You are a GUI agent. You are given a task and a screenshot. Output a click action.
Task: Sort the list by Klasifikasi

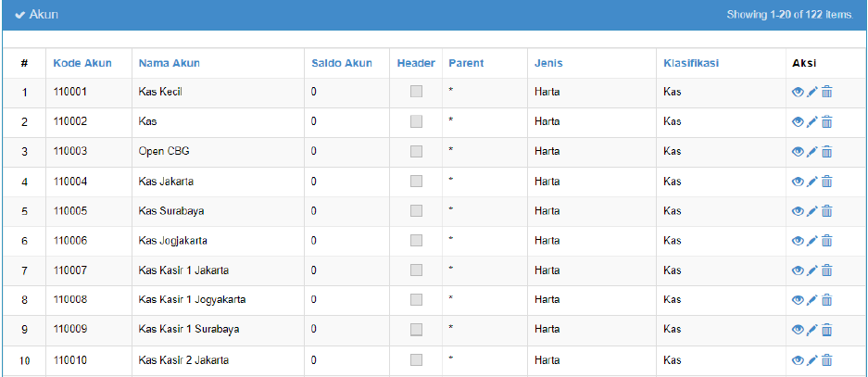click(x=691, y=63)
